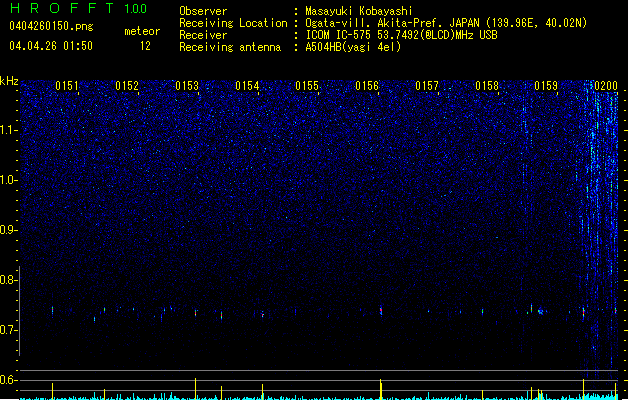Click the 0.9 frequency axis label

click(8, 230)
